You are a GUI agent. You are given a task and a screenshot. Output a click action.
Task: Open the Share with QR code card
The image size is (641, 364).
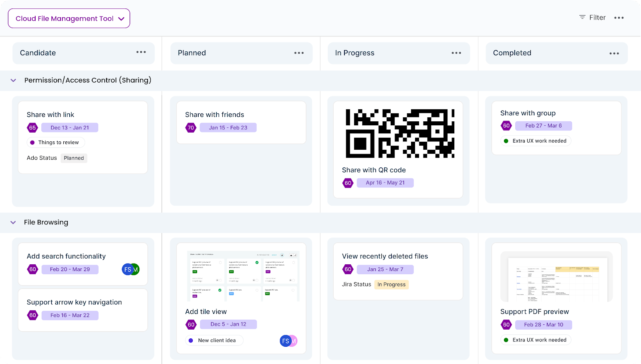pos(398,150)
